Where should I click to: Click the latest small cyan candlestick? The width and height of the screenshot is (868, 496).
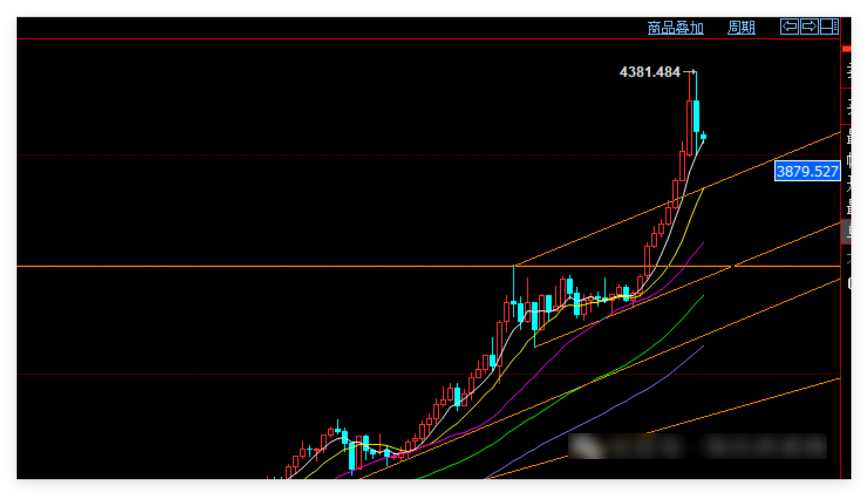click(703, 137)
